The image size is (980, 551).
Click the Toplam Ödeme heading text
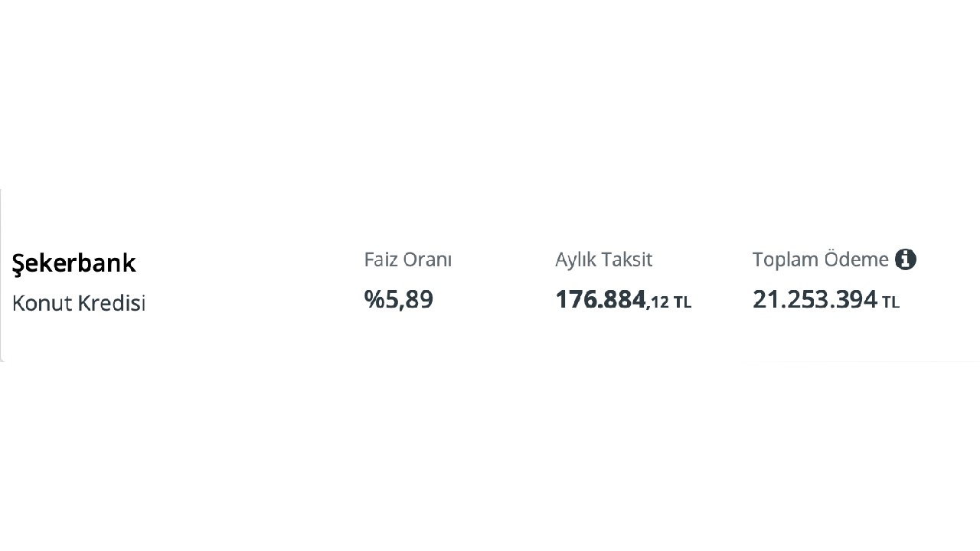point(821,259)
